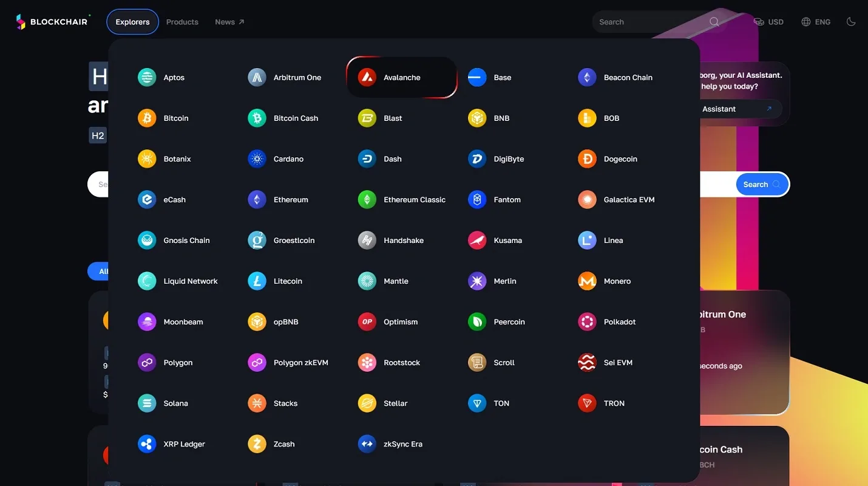The height and width of the screenshot is (486, 868).
Task: Click the blue Search button
Action: pyautogui.click(x=762, y=184)
